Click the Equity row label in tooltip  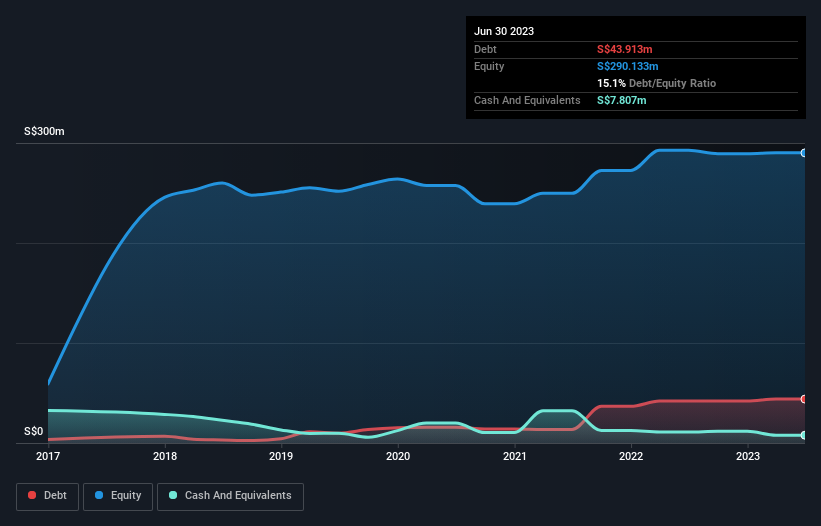(489, 66)
